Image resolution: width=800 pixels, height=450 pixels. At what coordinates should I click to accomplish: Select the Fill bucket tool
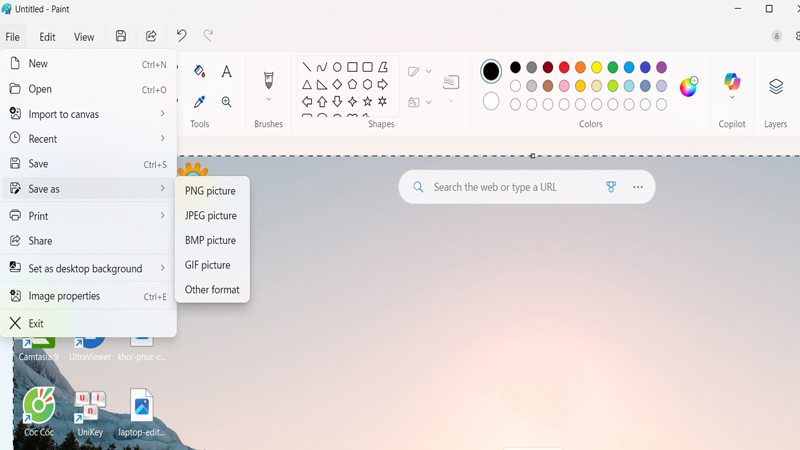point(199,71)
